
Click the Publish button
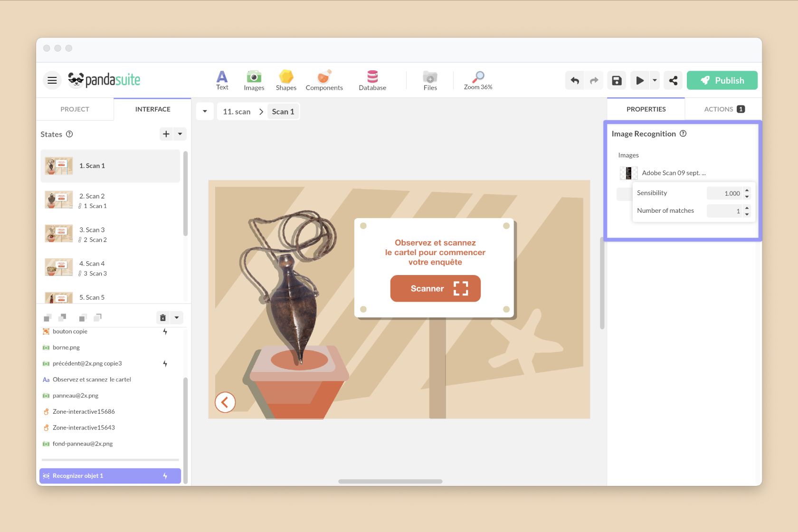(x=722, y=80)
